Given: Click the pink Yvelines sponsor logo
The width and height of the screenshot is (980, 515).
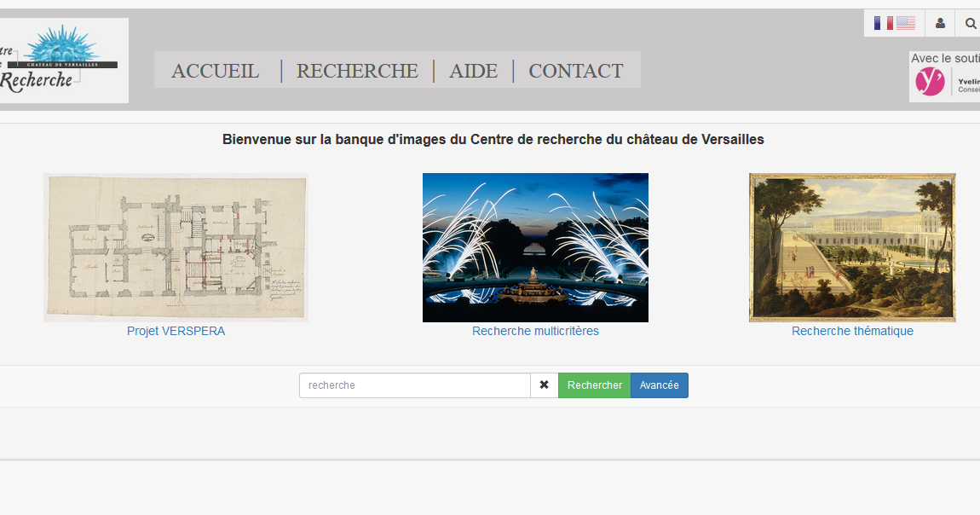Looking at the screenshot, I should pyautogui.click(x=931, y=82).
